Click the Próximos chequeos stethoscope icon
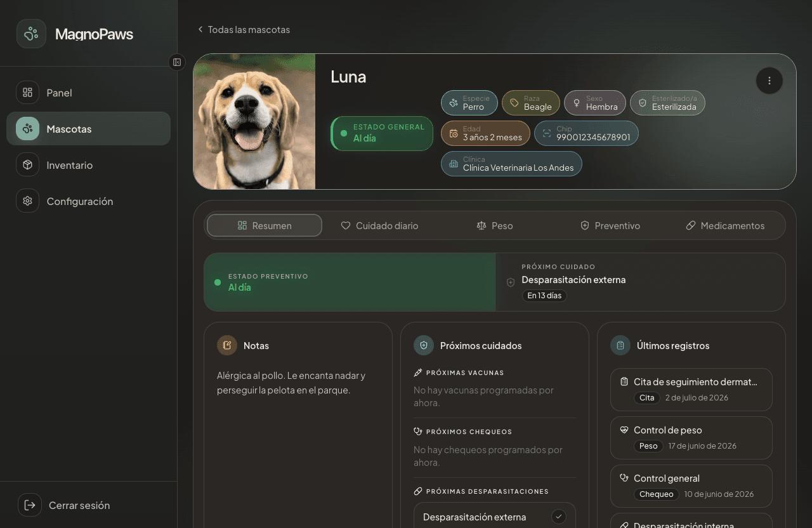This screenshot has width=812, height=528. [x=418, y=432]
